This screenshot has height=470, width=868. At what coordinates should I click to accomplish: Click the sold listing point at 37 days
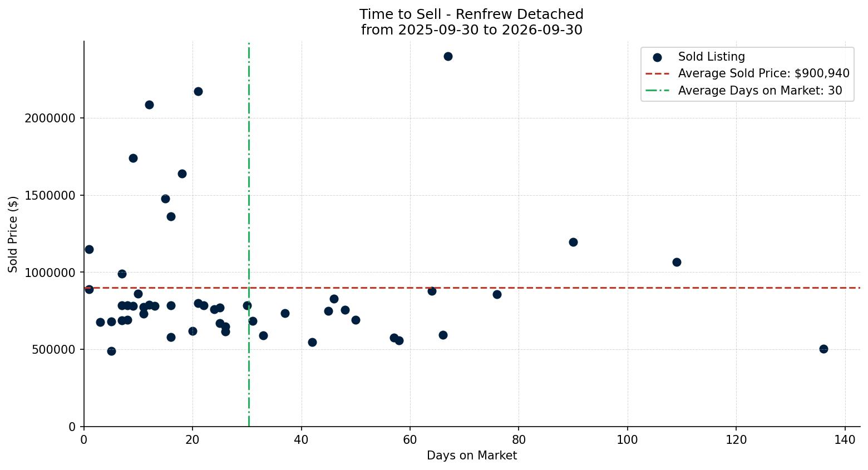click(x=285, y=313)
